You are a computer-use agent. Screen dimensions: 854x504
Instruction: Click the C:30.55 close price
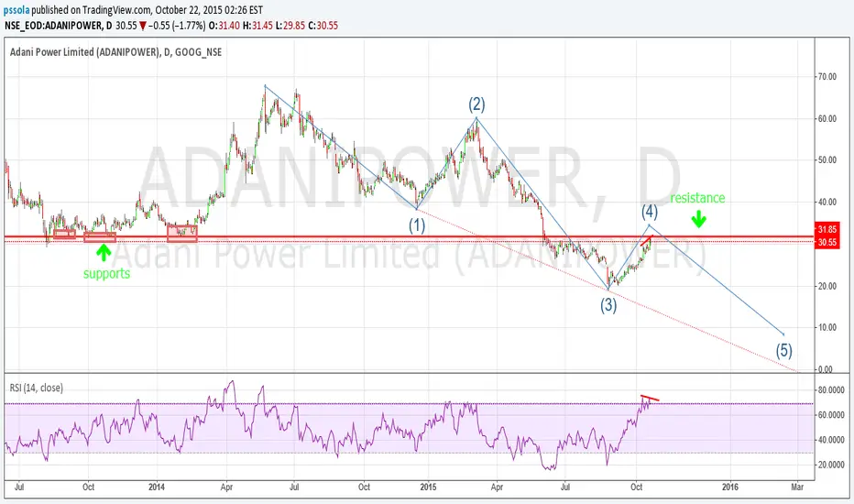pyautogui.click(x=323, y=26)
